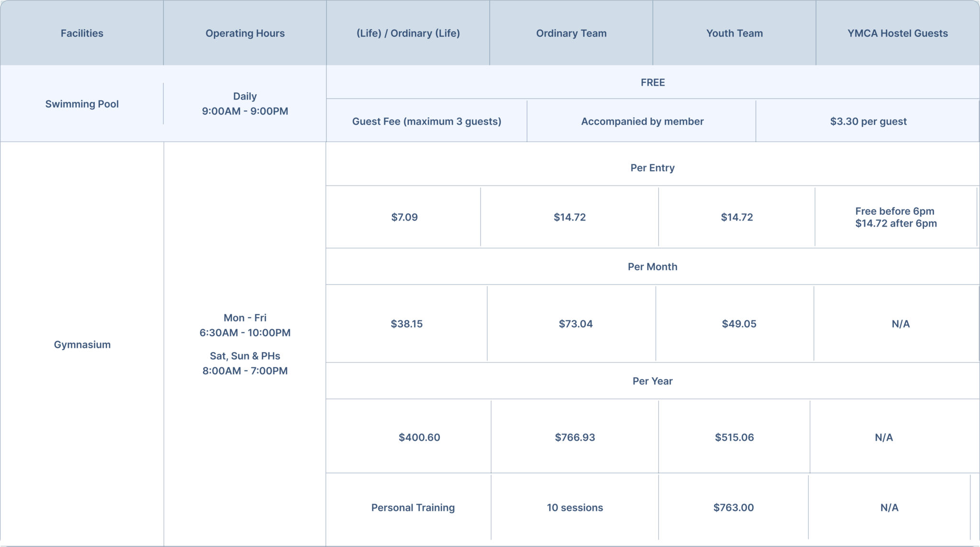Click the Personal Training cell

click(x=413, y=507)
